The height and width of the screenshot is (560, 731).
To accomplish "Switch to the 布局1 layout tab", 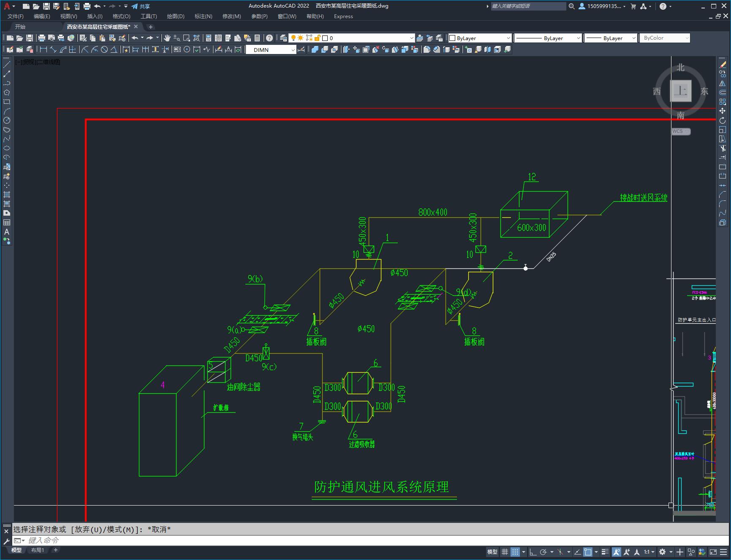I will point(38,550).
